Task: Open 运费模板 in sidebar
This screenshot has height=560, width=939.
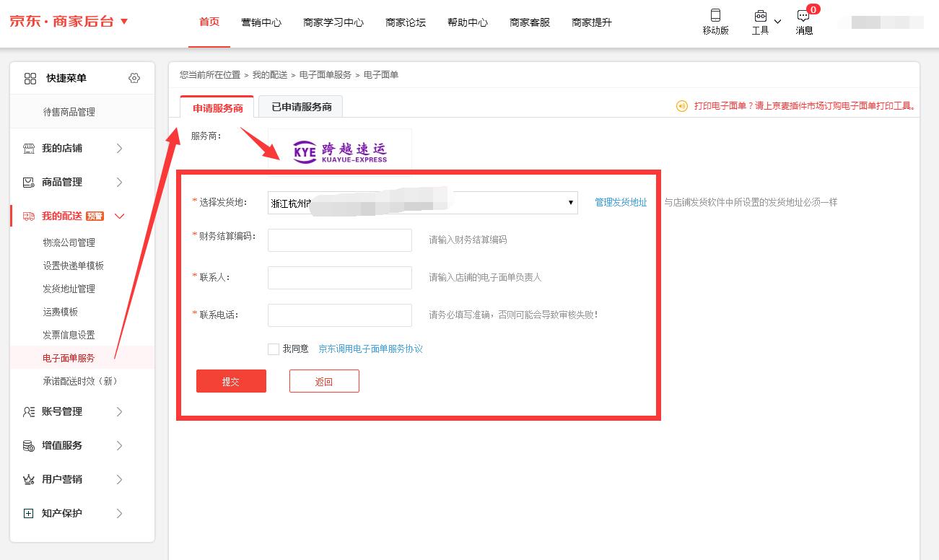Action: pos(61,312)
